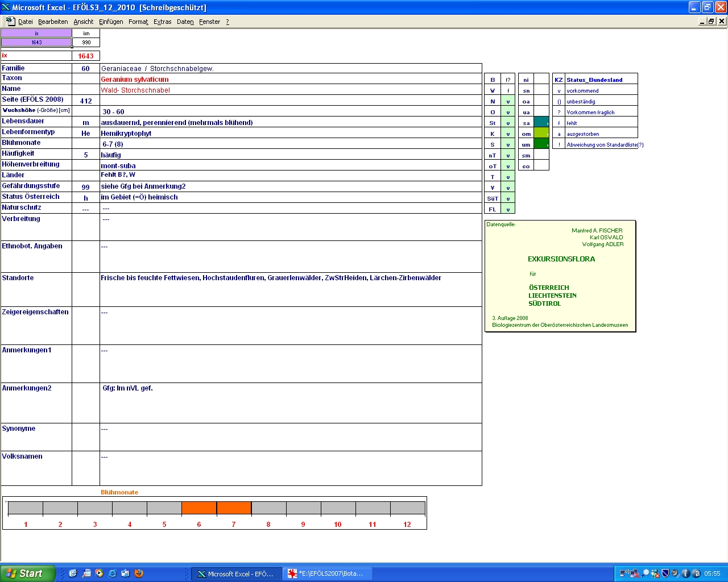Click the wireless network tray icon
Viewport: 728px width, 582px height.
624,573
